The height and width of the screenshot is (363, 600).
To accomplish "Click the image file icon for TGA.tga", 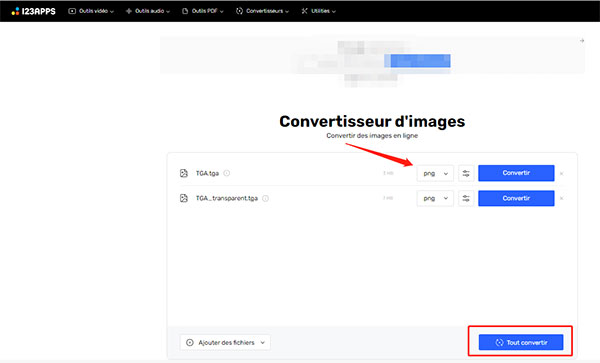I will (x=184, y=173).
